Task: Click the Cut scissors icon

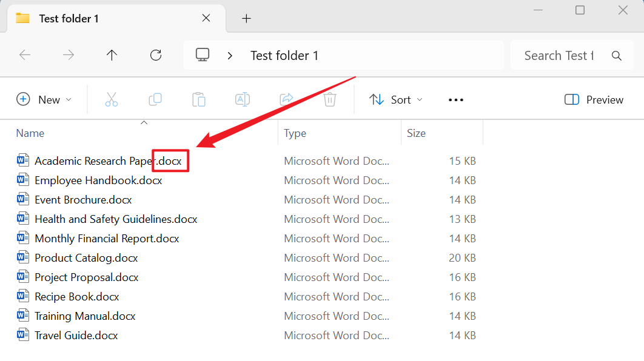Action: pyautogui.click(x=112, y=100)
